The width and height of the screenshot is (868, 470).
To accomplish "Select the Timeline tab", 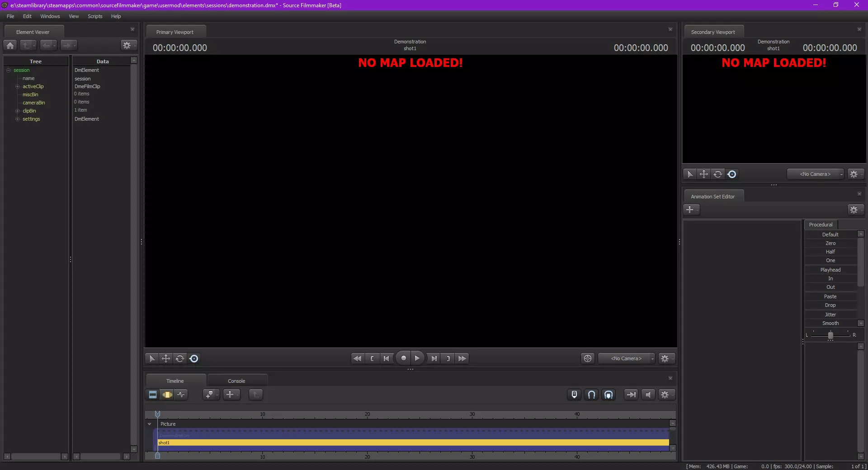I will point(175,381).
